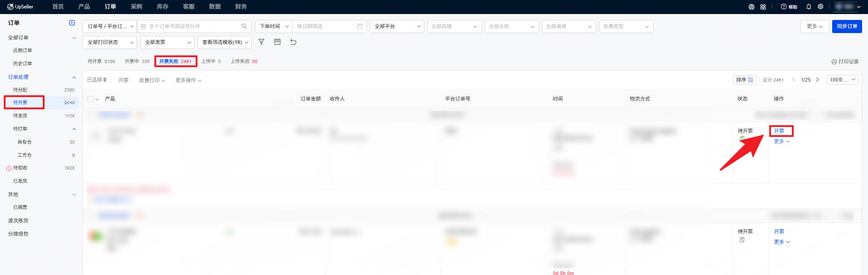Collapse the 订单处理 sidebar section
868x275 pixels.
(74, 77)
